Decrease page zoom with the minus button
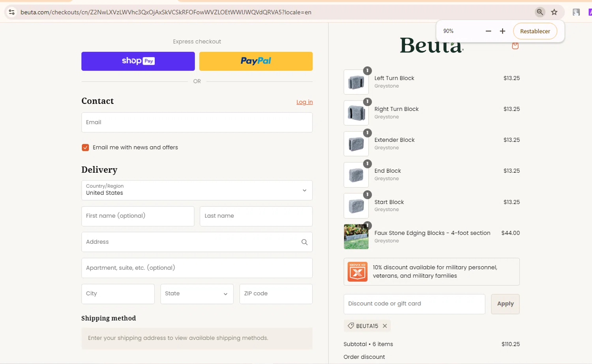 pos(488,31)
